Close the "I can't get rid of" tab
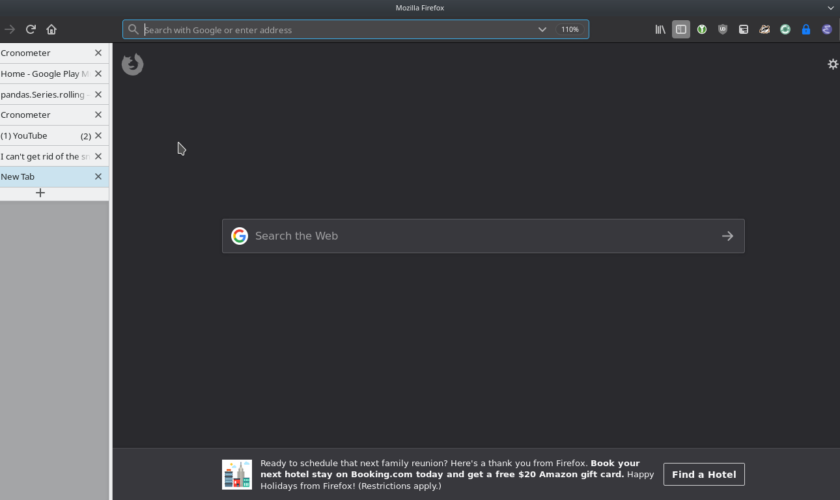840x500 pixels. (x=98, y=156)
